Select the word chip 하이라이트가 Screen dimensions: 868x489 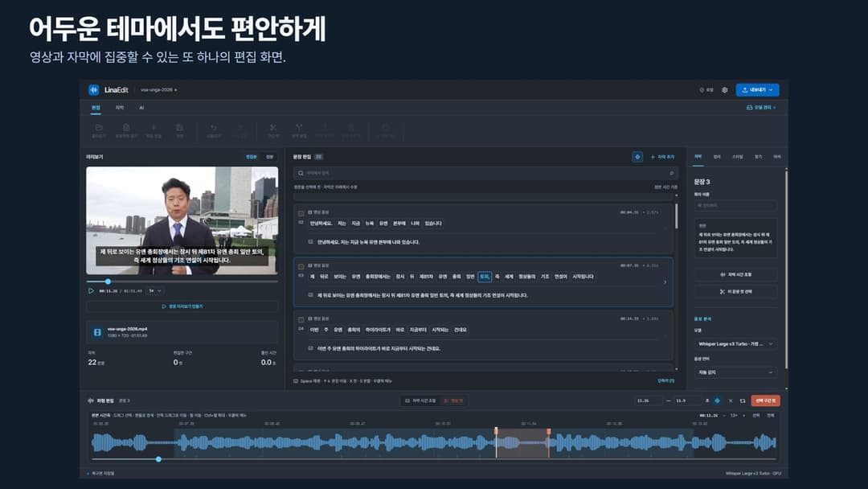click(378, 330)
